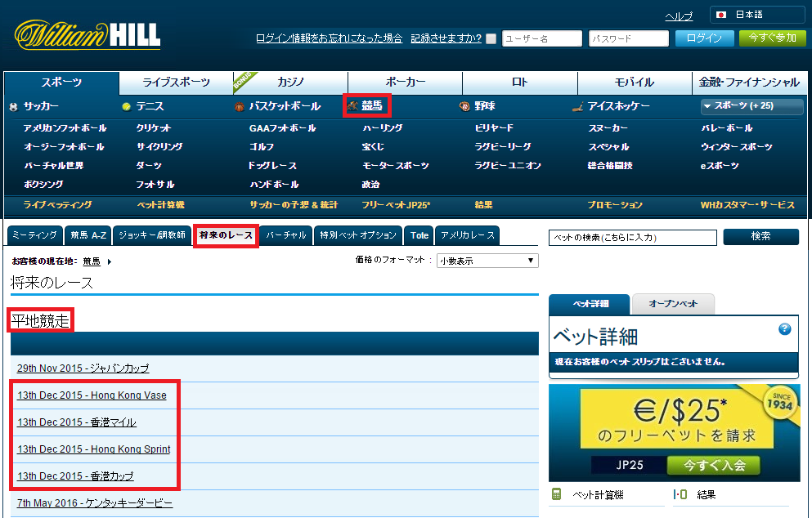Open the 13th Dec 2015 Hong Kong Sprint race
Screen dimensions: 812x518
(x=94, y=449)
